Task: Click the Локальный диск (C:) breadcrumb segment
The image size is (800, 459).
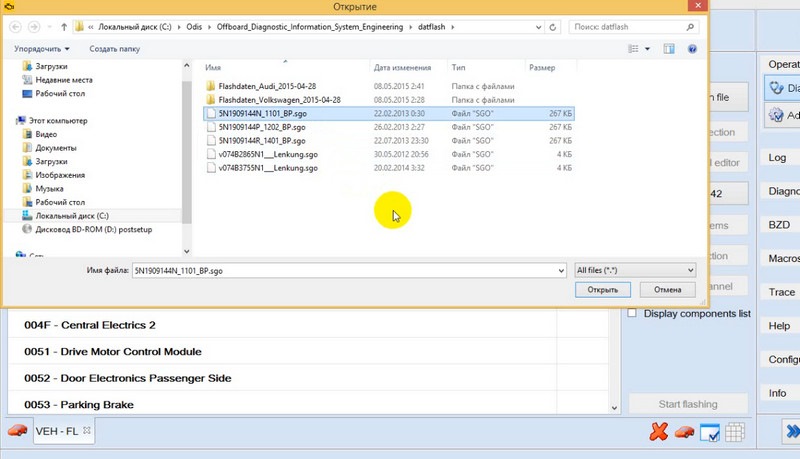Action: click(x=135, y=27)
